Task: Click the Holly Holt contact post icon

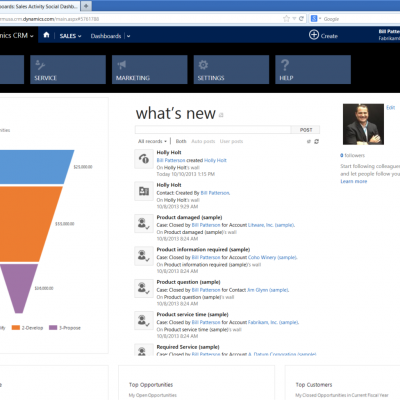Action: point(144,191)
